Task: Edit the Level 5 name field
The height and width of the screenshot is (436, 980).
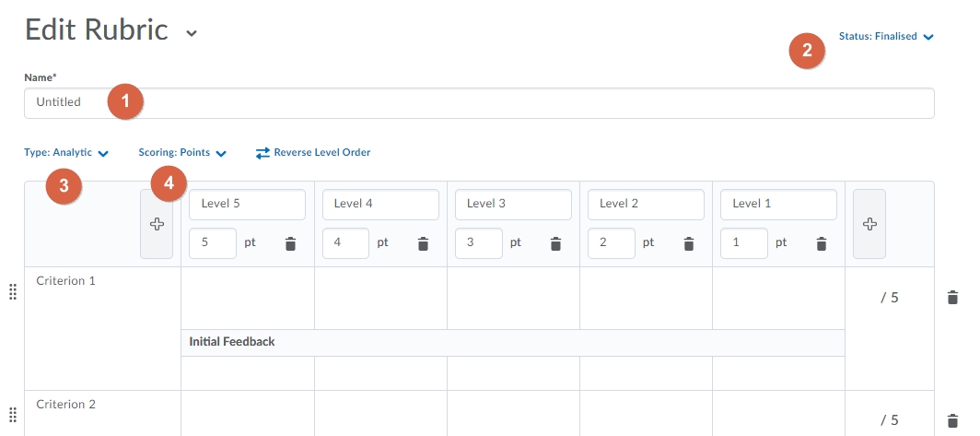Action: coord(248,205)
